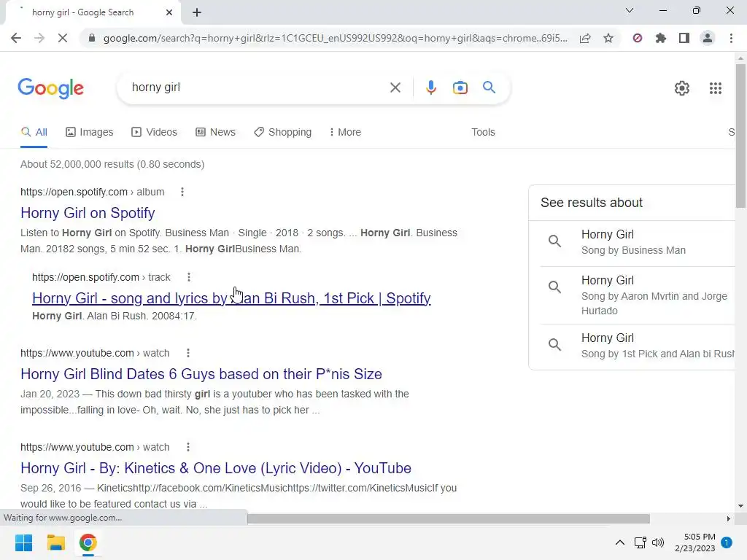
Task: Open search Tools
Action: [483, 132]
